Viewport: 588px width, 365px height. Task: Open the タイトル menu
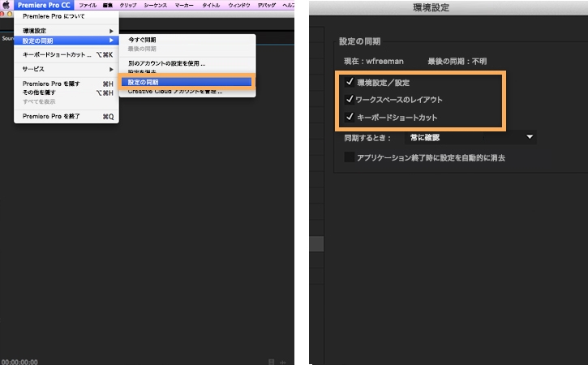pyautogui.click(x=211, y=5)
